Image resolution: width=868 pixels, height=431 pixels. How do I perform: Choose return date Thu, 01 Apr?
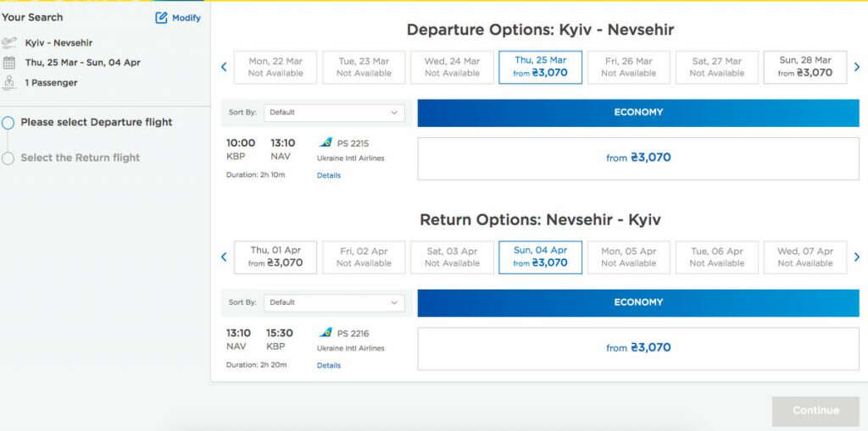click(275, 257)
